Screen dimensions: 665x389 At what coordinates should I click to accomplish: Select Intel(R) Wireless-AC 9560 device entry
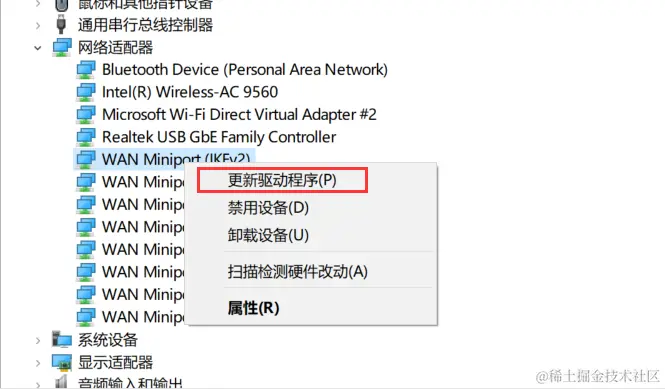(x=190, y=92)
